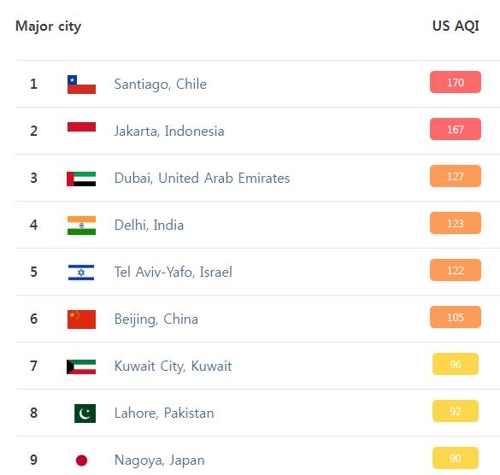Click the Chile flag icon

click(x=81, y=84)
